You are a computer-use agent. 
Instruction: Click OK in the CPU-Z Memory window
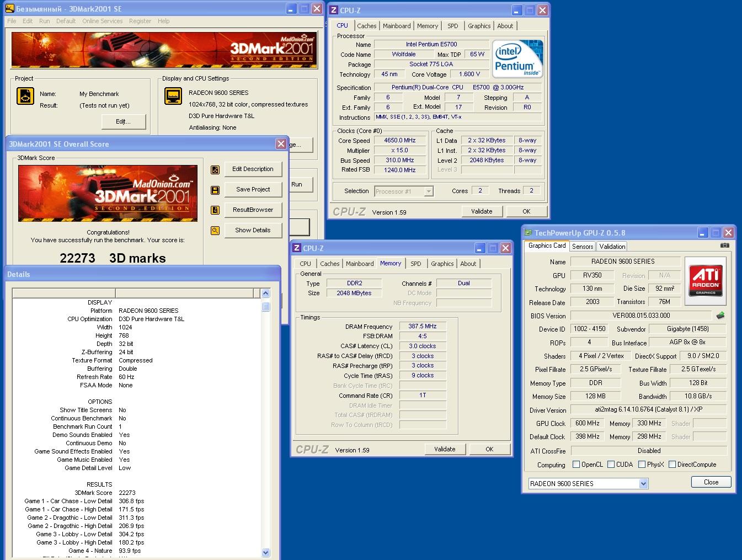pyautogui.click(x=489, y=449)
